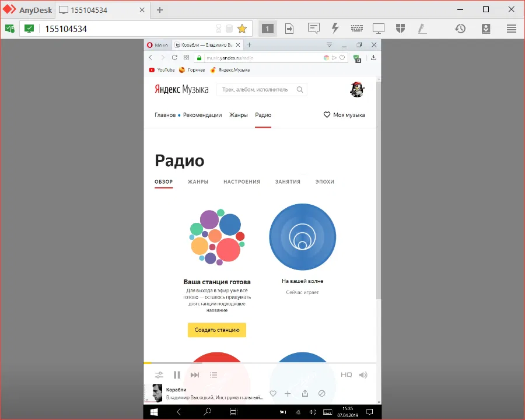Open Opera speed dial grid icon
525x420 pixels.
187,58
